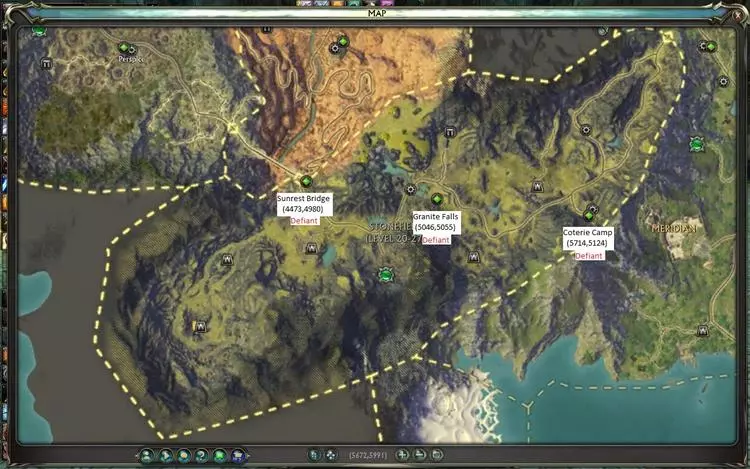Image resolution: width=750 pixels, height=469 pixels.
Task: Select the green diamond at Granite Falls
Action: [437, 199]
